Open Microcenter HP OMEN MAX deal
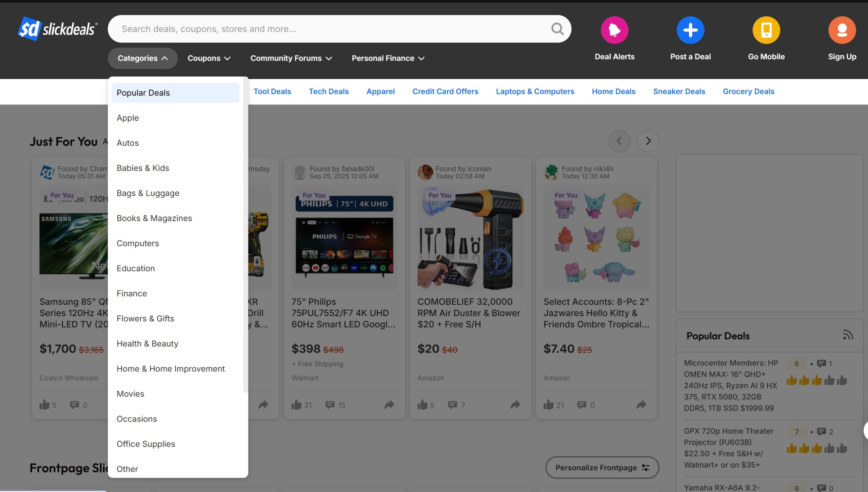 731,386
